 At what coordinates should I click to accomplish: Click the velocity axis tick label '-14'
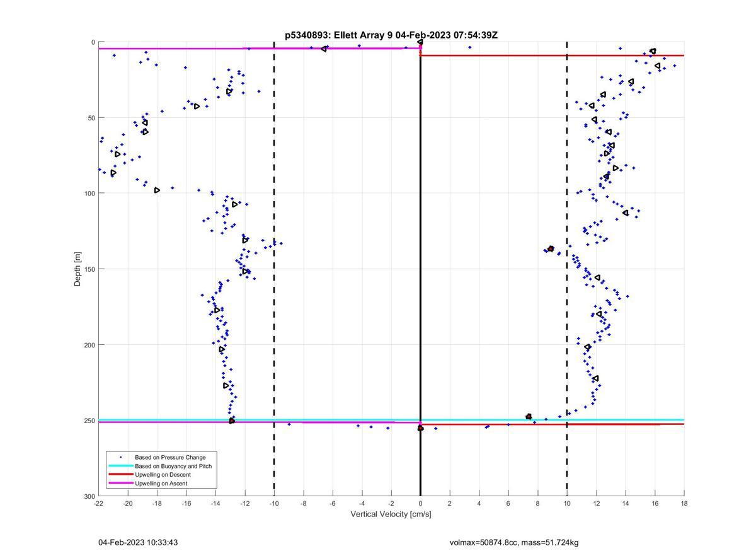point(215,503)
